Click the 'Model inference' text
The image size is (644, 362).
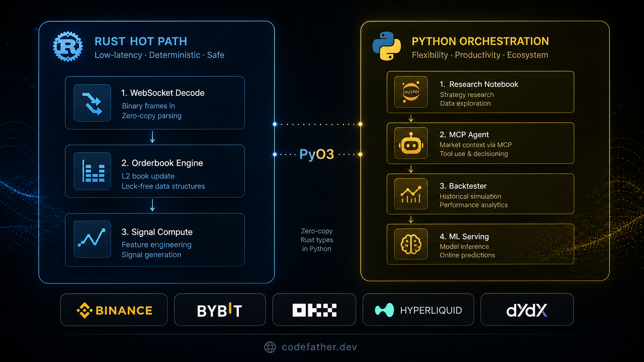[465, 247]
